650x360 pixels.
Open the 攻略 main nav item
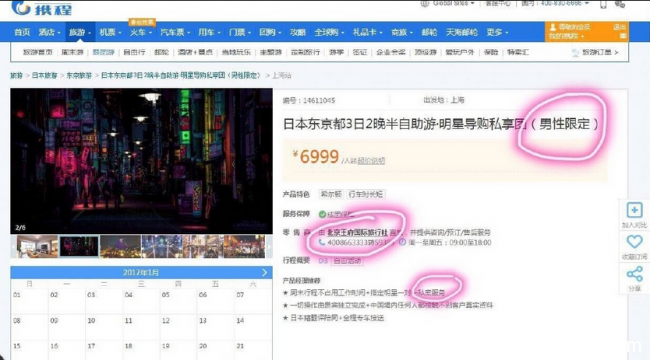coord(298,32)
